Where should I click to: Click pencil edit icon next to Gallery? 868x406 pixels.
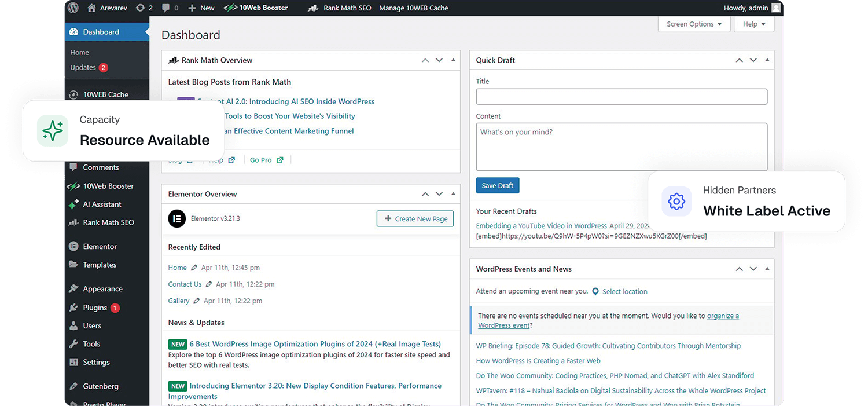point(197,301)
